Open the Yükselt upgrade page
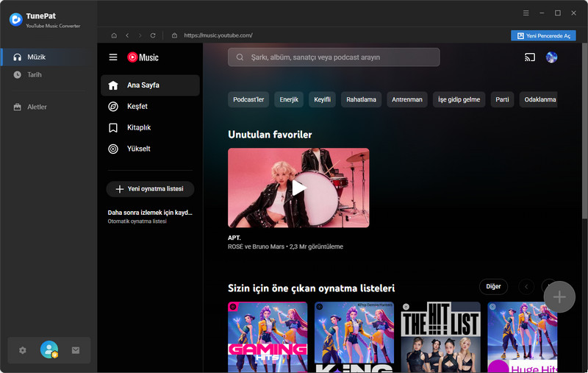The height and width of the screenshot is (373, 588). [x=150, y=149]
